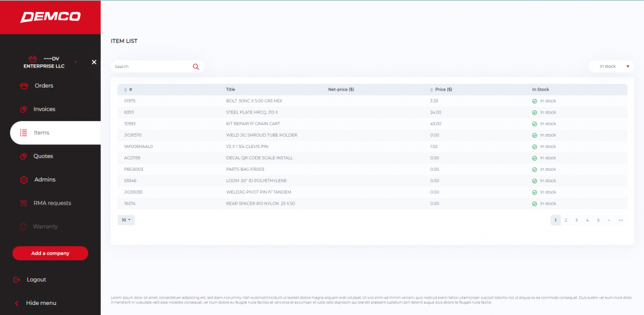Screen dimensions: 644x315
Task: Click the basket icon above Enterprise LLC
Action: [33, 59]
